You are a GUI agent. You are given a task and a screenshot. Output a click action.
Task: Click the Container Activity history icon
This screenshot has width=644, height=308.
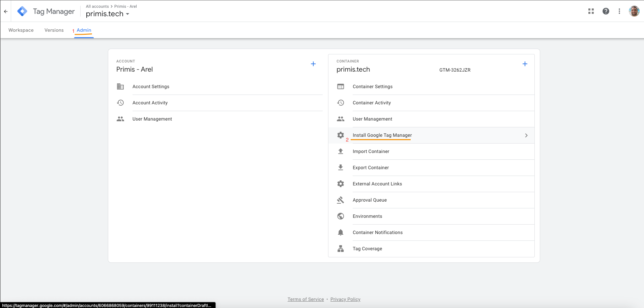click(x=341, y=103)
